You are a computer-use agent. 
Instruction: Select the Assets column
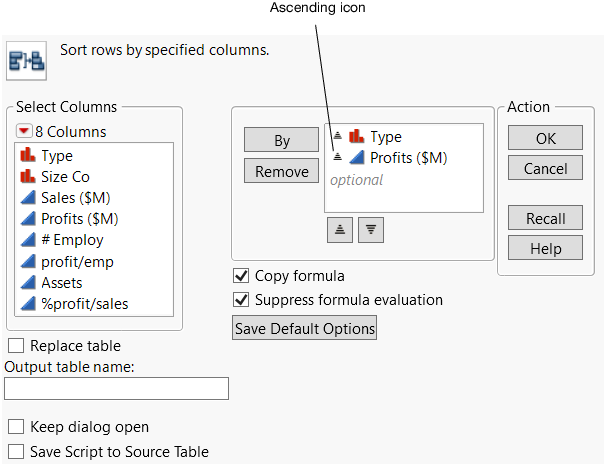[x=61, y=282]
